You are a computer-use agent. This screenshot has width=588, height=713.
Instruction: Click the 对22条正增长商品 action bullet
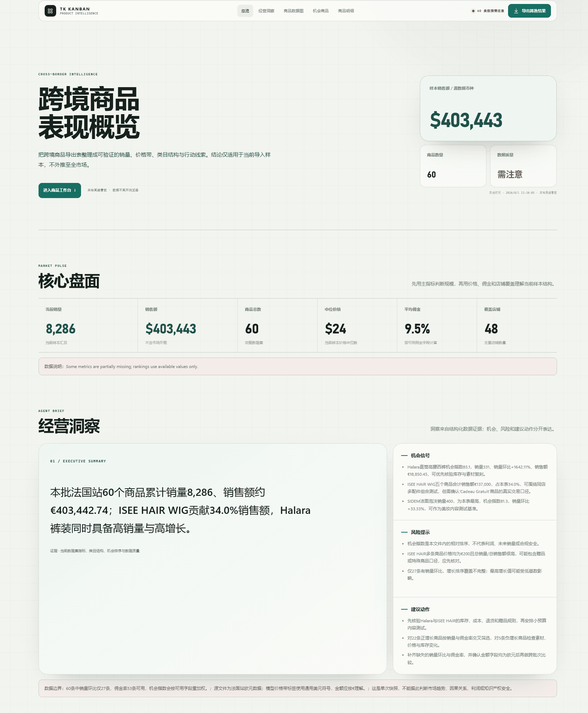point(477,642)
